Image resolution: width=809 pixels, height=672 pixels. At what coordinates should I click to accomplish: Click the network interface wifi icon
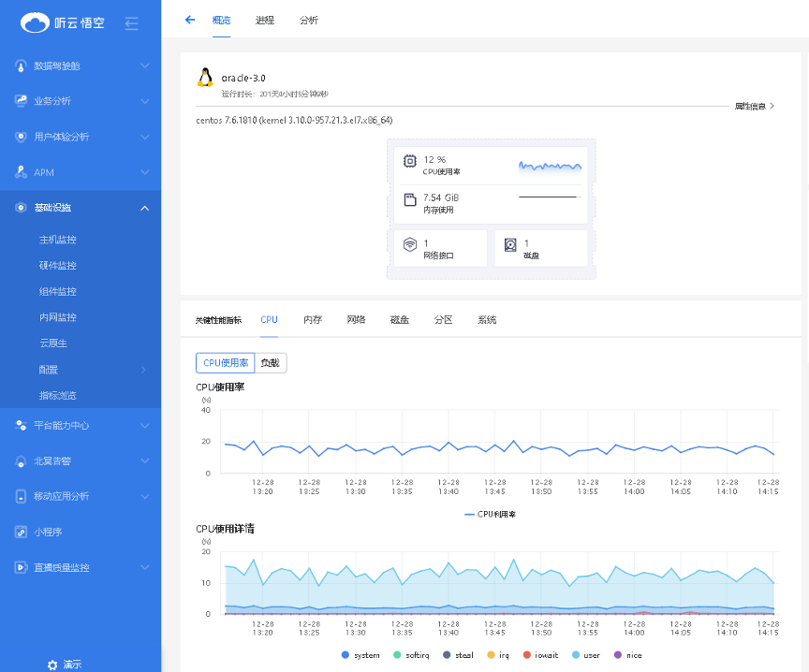click(409, 245)
